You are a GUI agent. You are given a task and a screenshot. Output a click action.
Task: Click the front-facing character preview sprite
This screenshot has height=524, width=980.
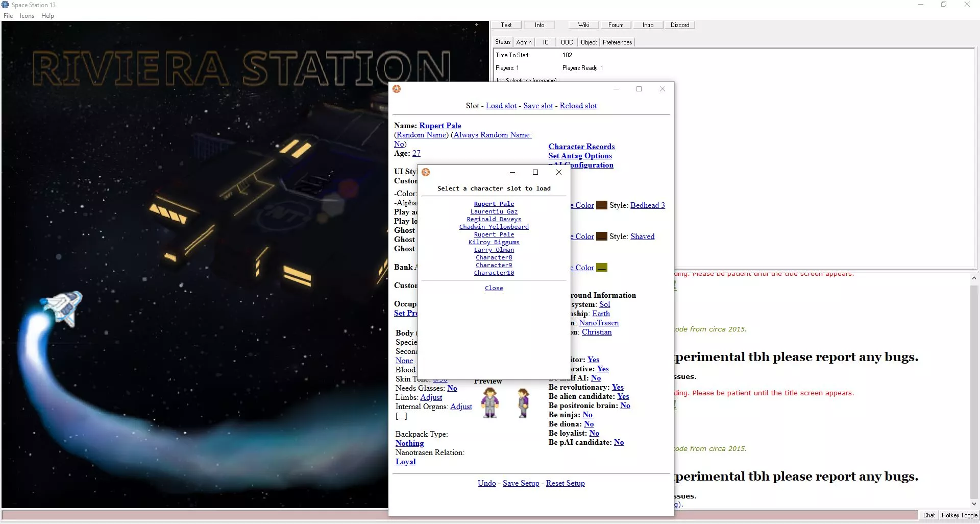491,402
